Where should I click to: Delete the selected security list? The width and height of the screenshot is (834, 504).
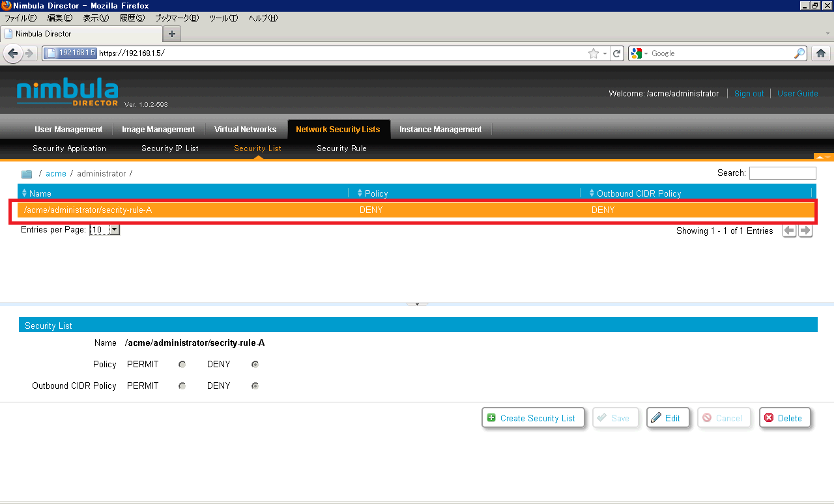pyautogui.click(x=784, y=418)
